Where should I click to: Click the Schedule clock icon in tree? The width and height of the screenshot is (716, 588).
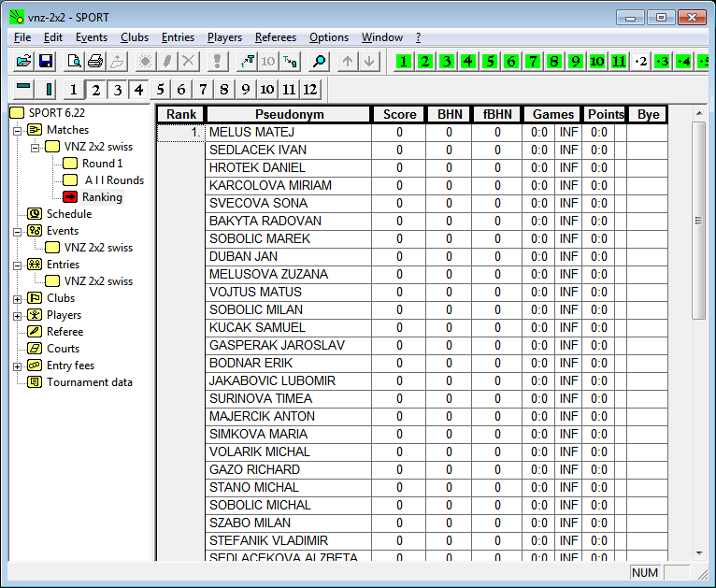click(x=35, y=214)
